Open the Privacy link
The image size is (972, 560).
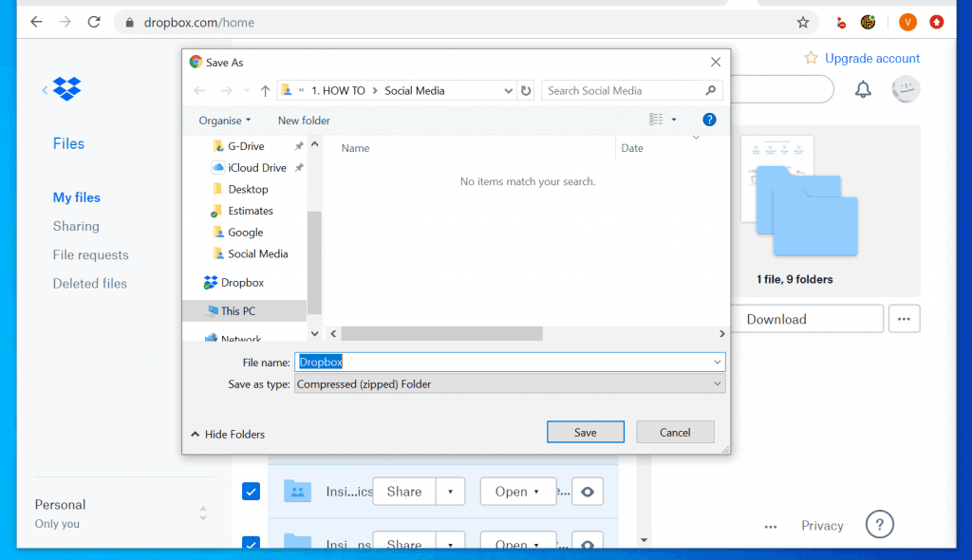822,525
